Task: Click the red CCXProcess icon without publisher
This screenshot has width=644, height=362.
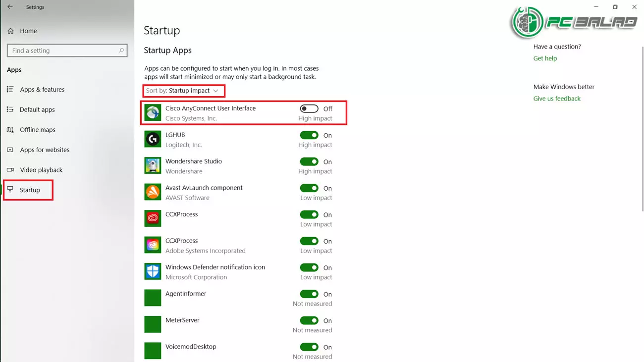Action: pyautogui.click(x=153, y=218)
